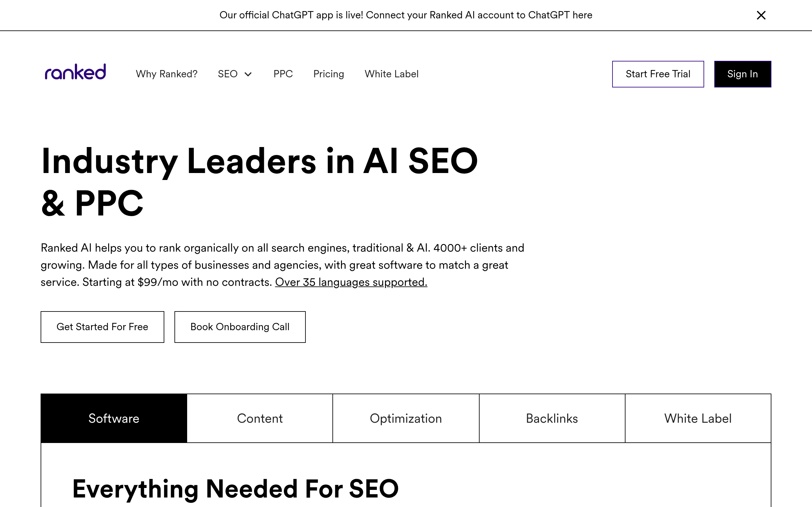Open the Pricing page
Viewport: 812px width, 507px height.
329,74
